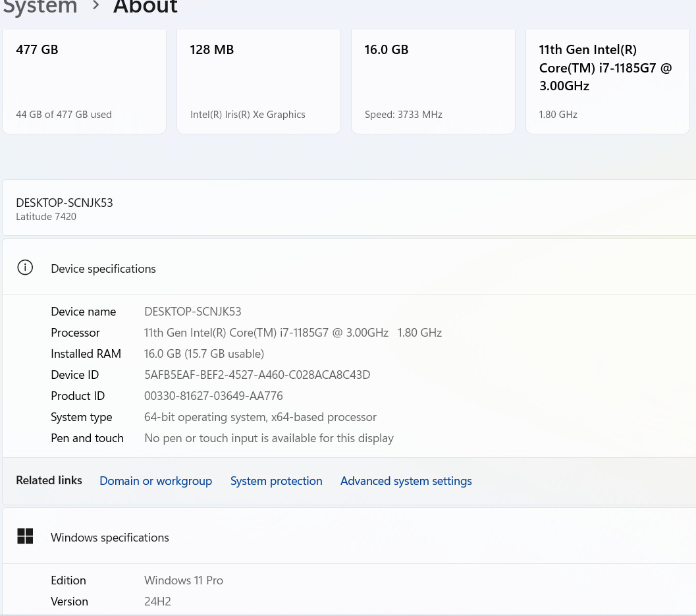Open the System protection link

tap(276, 481)
